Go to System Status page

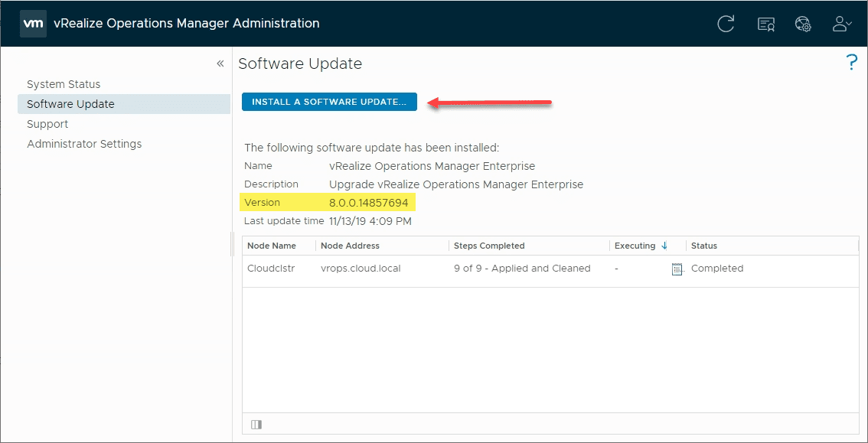point(64,84)
